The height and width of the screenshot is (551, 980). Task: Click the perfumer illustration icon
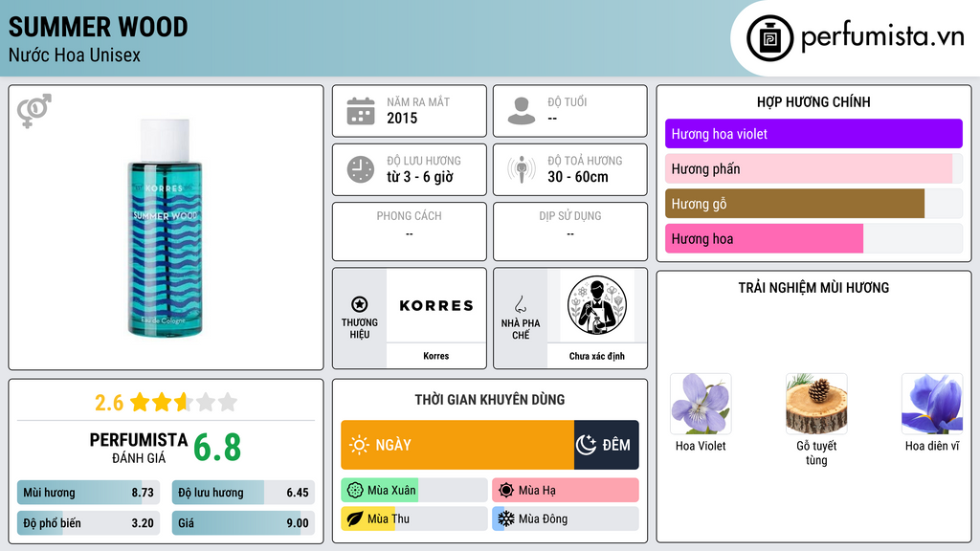click(x=597, y=305)
